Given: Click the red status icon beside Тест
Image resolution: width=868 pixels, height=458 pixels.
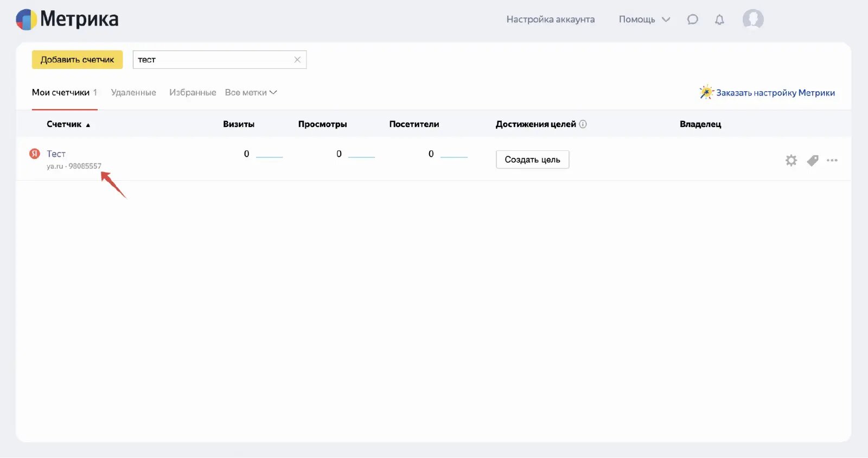Looking at the screenshot, I should [35, 154].
